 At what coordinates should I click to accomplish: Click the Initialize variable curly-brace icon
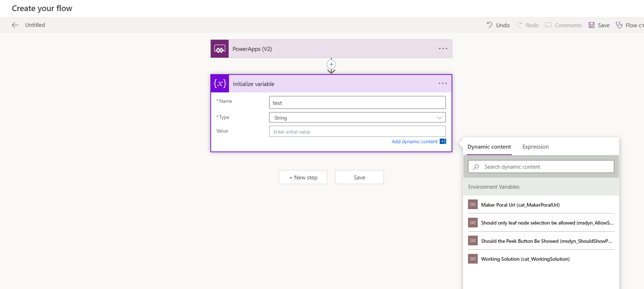[x=220, y=84]
